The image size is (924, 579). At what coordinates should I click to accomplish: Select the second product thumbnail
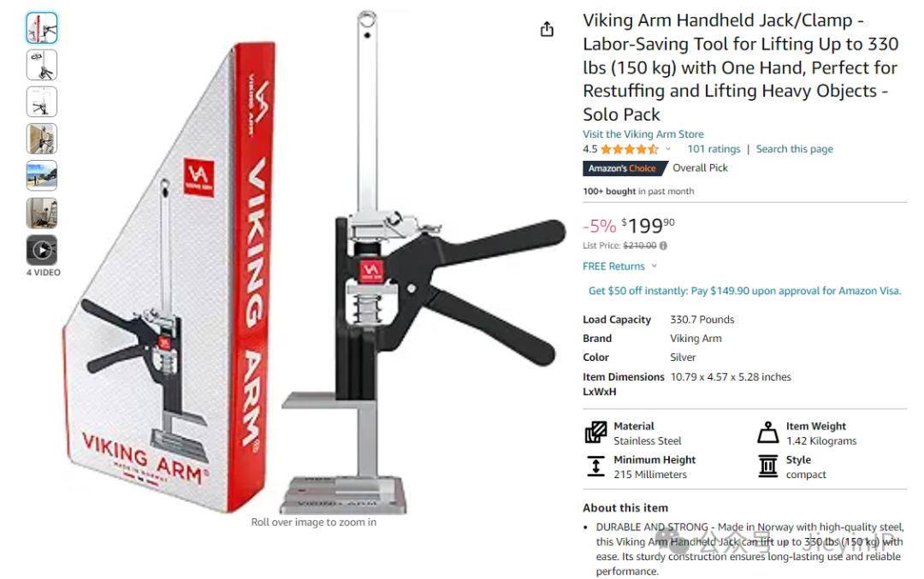pos(42,65)
